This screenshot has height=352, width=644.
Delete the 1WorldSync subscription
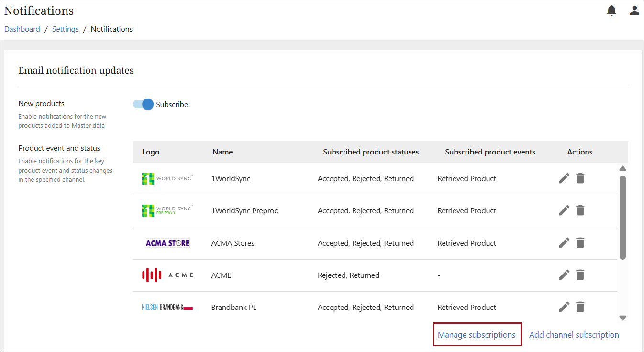click(580, 178)
